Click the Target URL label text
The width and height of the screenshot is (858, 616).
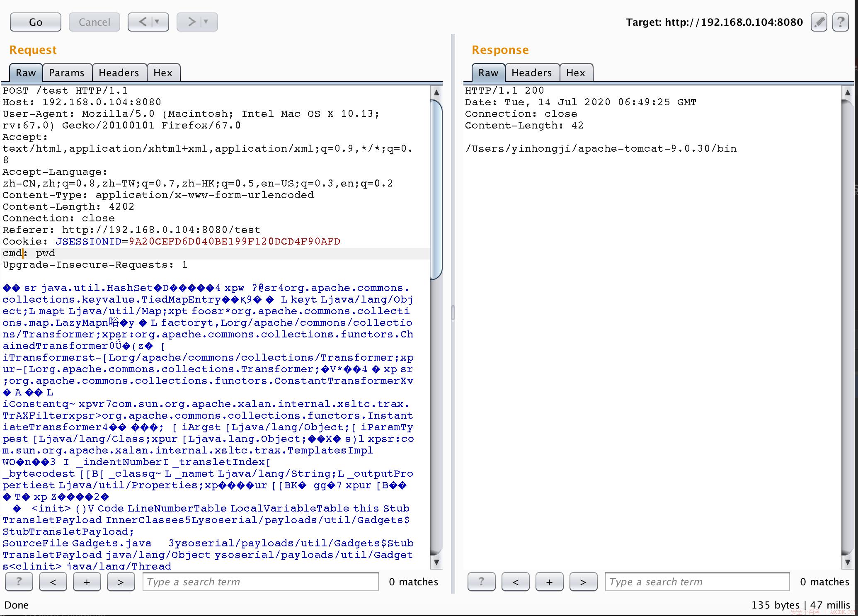(715, 22)
